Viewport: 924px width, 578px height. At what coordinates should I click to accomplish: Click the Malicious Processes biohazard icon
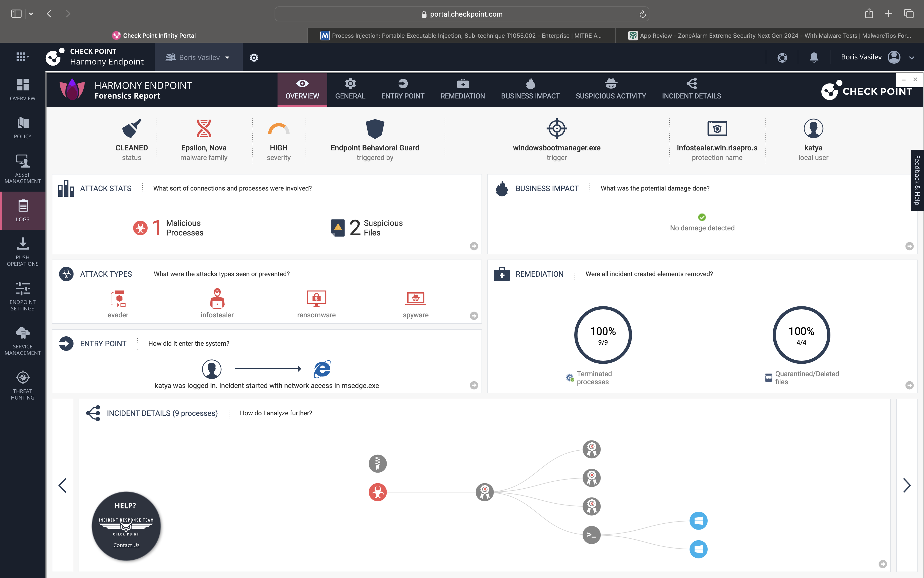(x=140, y=228)
